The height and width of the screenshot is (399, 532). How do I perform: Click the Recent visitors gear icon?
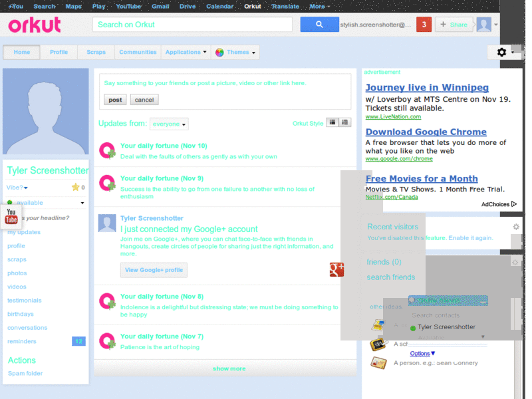pyautogui.click(x=516, y=227)
